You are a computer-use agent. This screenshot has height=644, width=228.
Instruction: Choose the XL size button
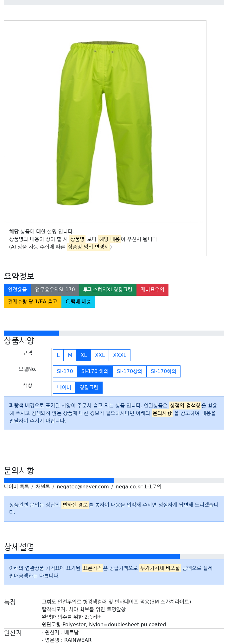(84, 355)
